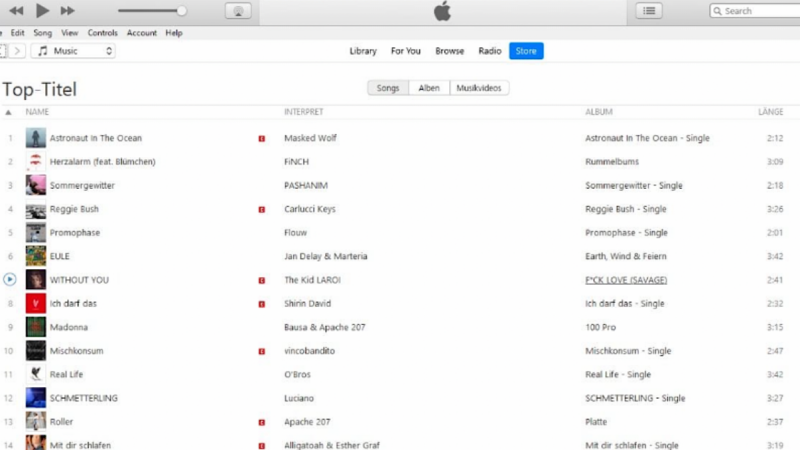Viewport: 800px width, 450px height.
Task: Select the song title Herzalarm (feat. Blümchen)
Action: click(x=103, y=162)
